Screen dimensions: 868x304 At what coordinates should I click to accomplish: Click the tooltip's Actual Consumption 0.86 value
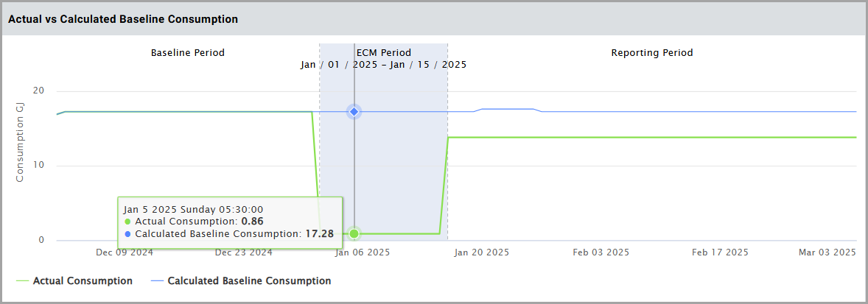point(252,221)
